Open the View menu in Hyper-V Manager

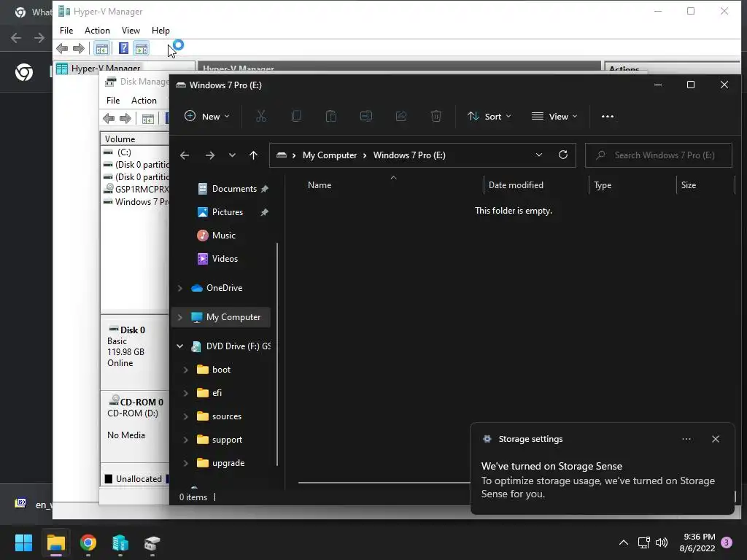click(131, 31)
